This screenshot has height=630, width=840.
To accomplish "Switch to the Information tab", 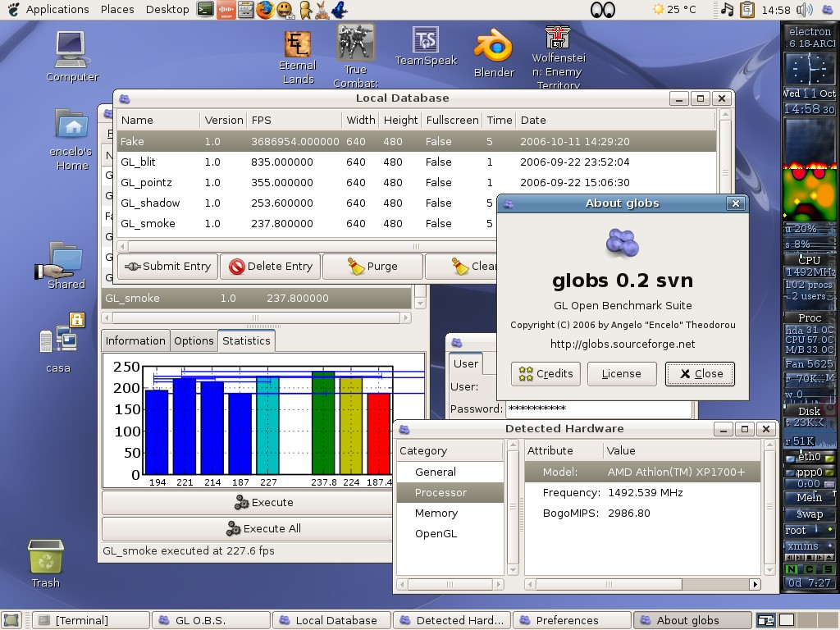I will [x=135, y=340].
